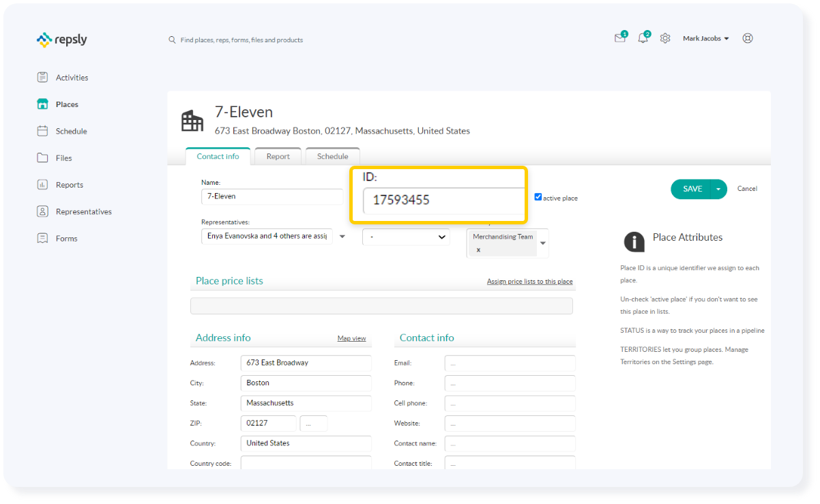Click the Contact title input field

510,463
